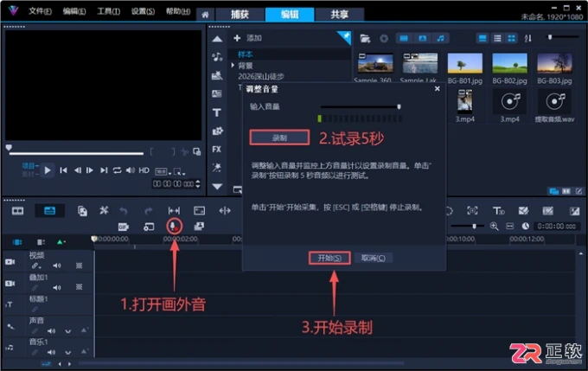Switch library to list view
The height and width of the screenshot is (371, 588).
[x=497, y=38]
